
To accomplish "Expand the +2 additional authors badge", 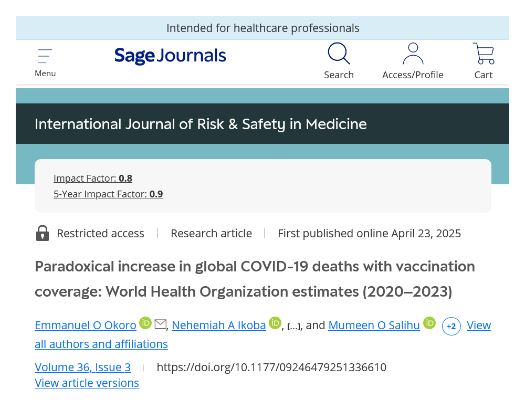I will pos(451,326).
